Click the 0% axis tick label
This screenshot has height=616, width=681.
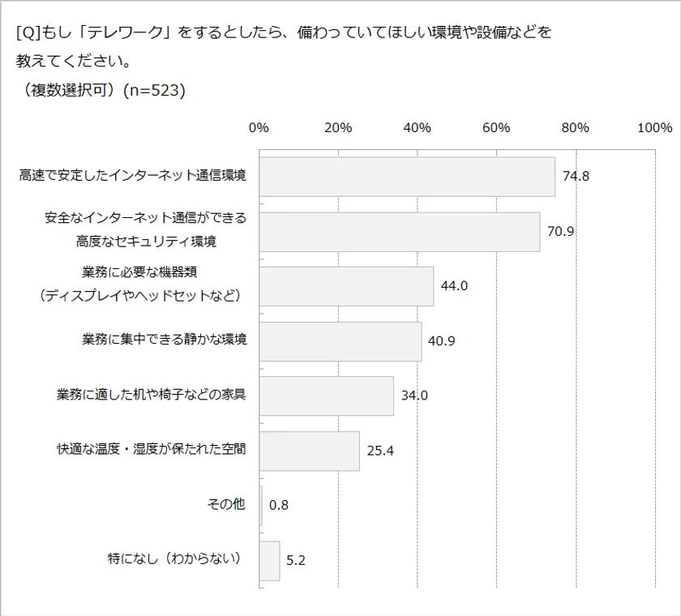pyautogui.click(x=259, y=128)
